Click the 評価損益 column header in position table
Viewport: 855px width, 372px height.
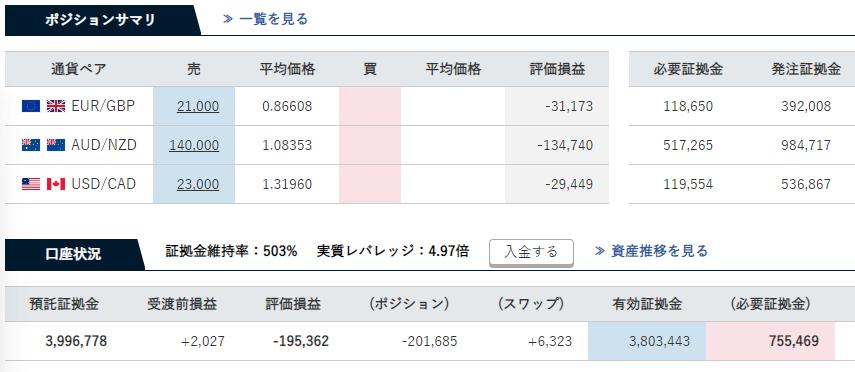point(557,69)
